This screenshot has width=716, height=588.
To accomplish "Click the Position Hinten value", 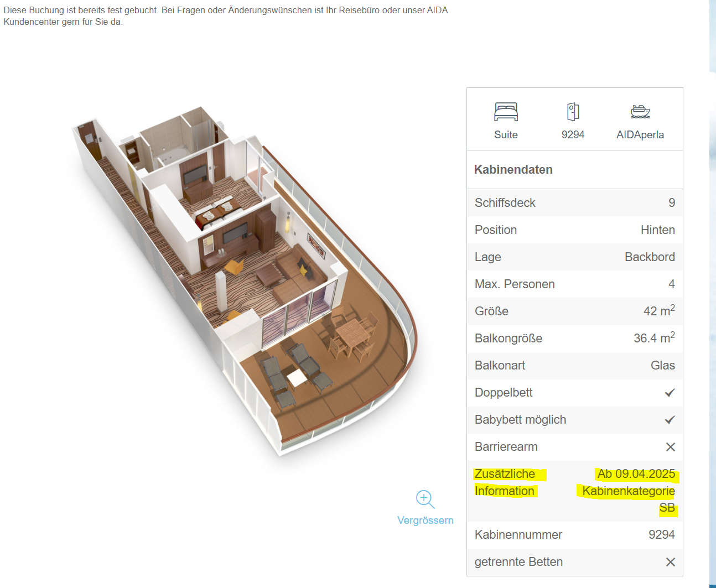I will coord(657,230).
